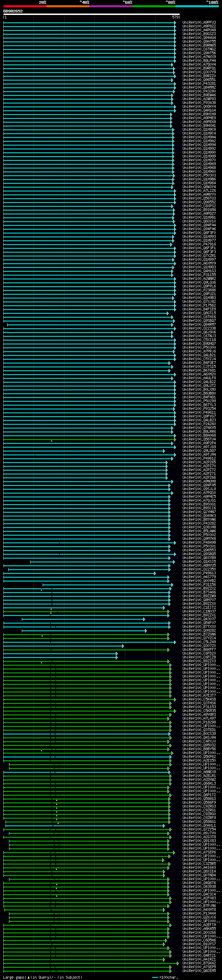Select hit label UniRef100_O43938

point(199,887)
